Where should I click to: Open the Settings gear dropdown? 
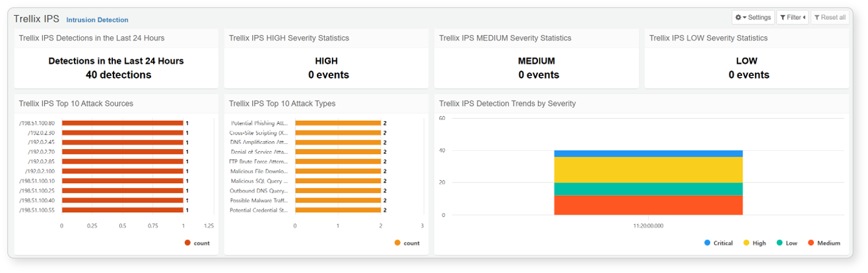[752, 17]
